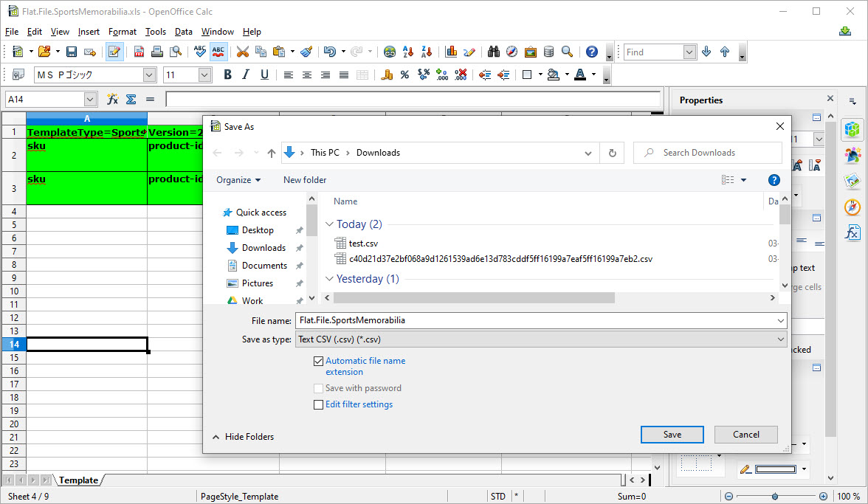
Task: Open the font size dropdown
Action: [205, 75]
